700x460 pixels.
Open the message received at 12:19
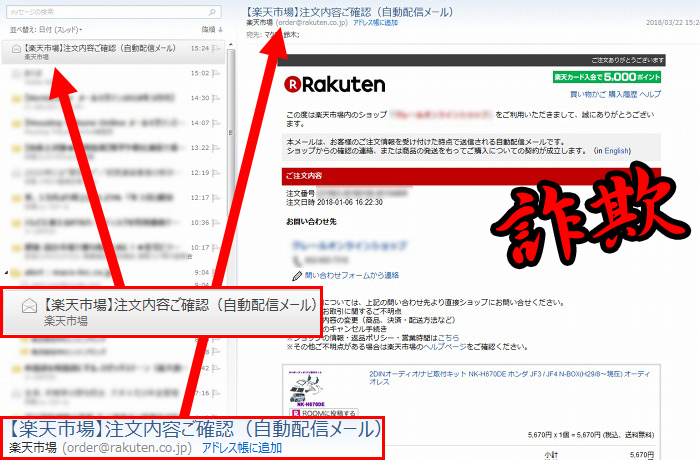pos(113,176)
